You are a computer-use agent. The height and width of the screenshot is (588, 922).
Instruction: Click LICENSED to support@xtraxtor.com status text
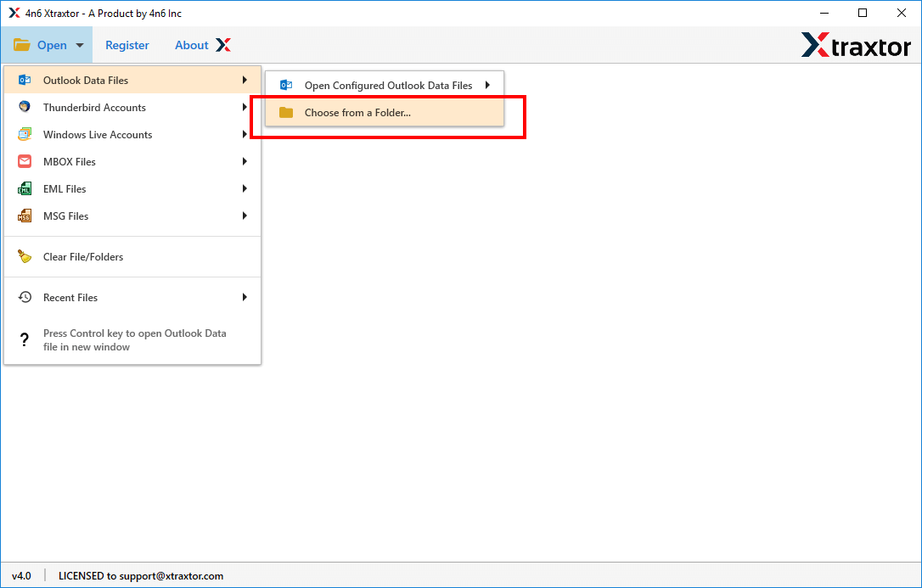click(141, 575)
